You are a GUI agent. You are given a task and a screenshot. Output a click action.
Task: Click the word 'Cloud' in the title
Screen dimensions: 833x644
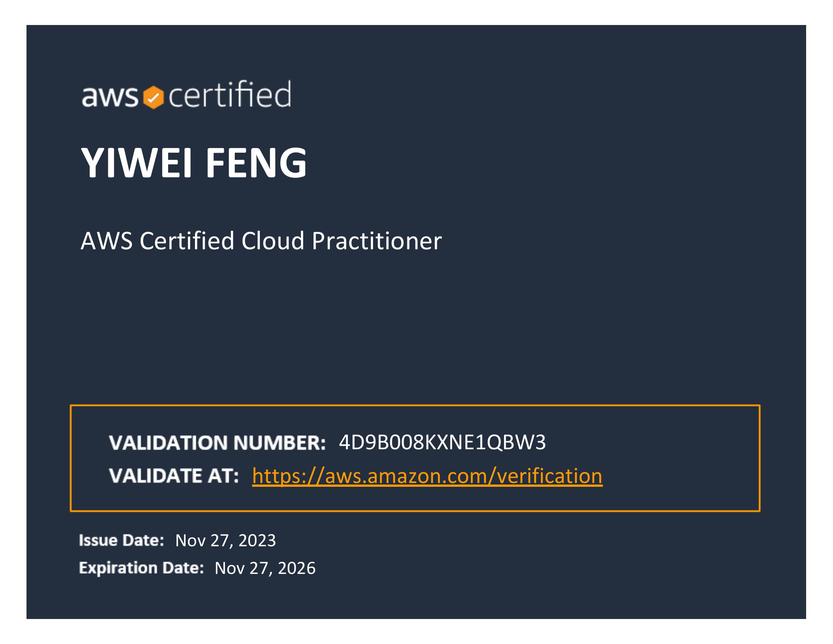[273, 241]
